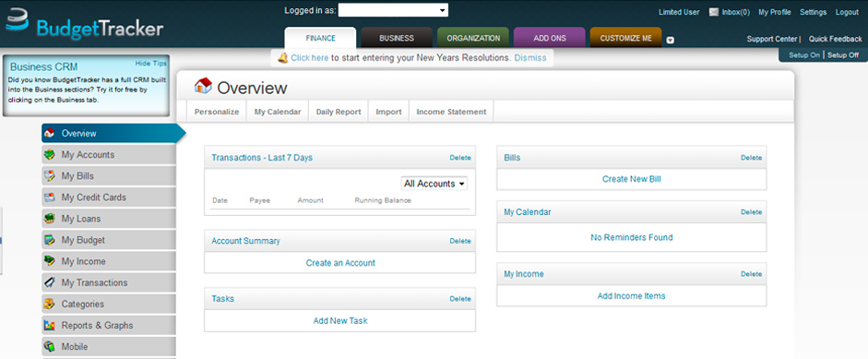
Task: Click Create New Bill link
Action: click(632, 179)
